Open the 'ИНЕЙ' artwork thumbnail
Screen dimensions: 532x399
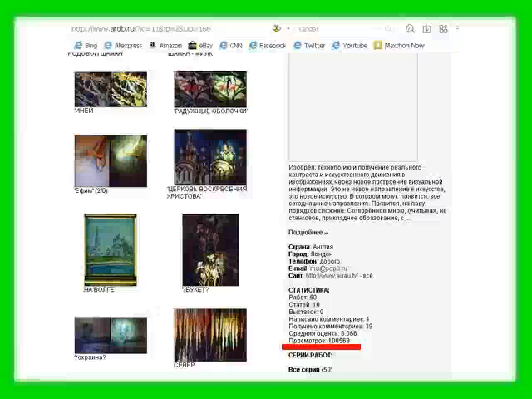pos(111,89)
